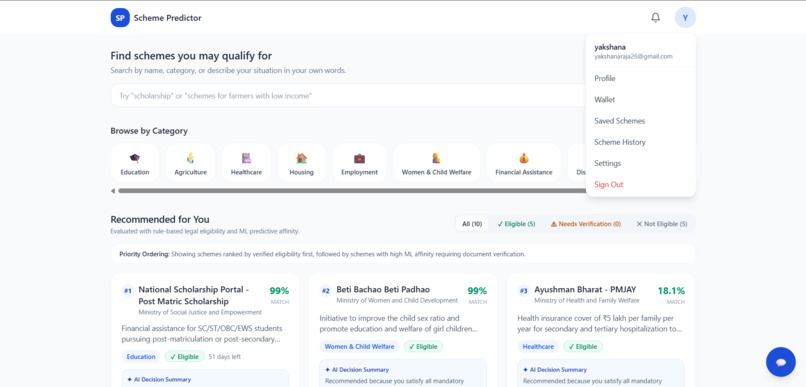Click AI Decision Summary on Beti Bachao card
Screen dimensions: 806x387
coord(357,370)
